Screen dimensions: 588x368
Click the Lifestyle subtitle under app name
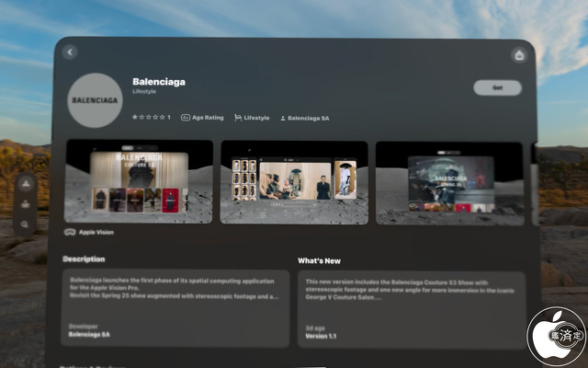click(x=145, y=92)
